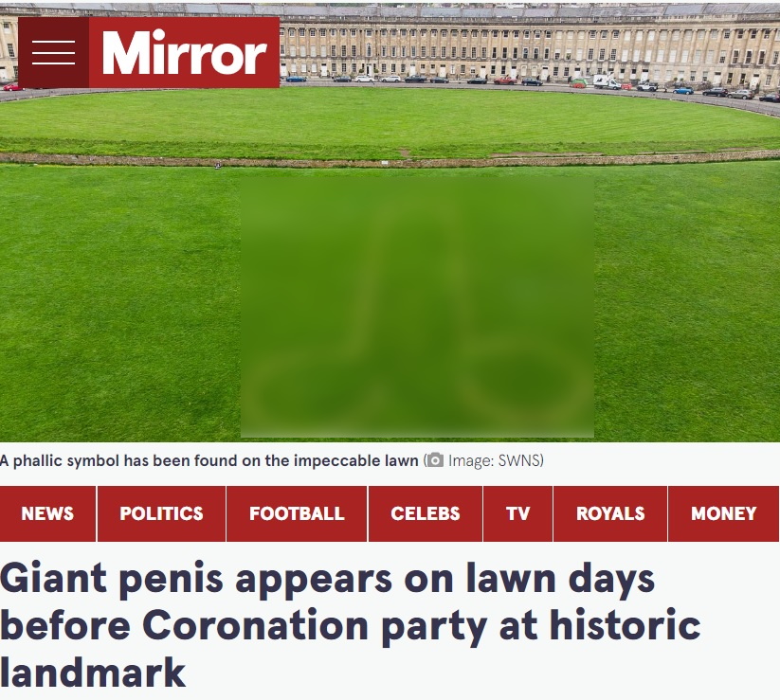Click the camera icon in the caption
The image size is (780, 700).
pos(435,460)
